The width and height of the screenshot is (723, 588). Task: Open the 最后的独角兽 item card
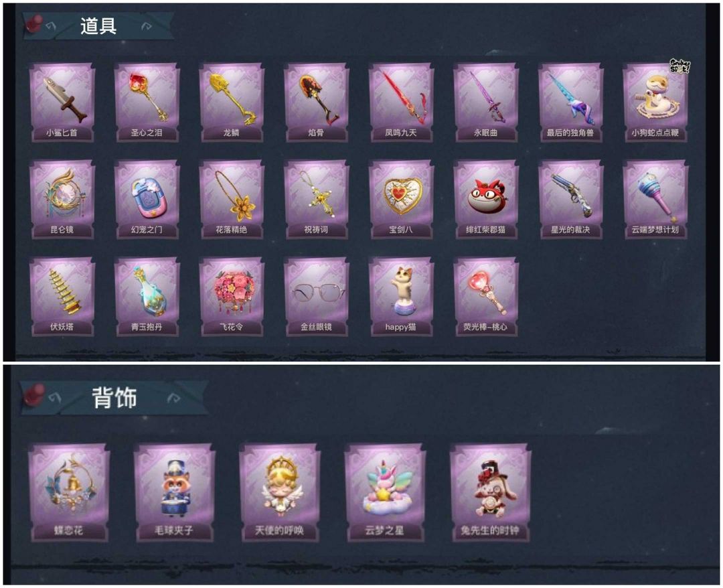(570, 102)
